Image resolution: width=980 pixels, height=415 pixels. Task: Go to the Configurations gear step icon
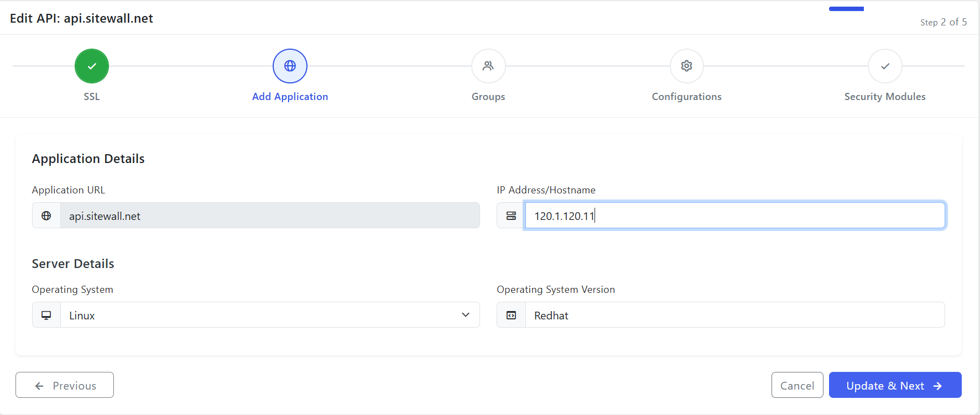(x=686, y=66)
